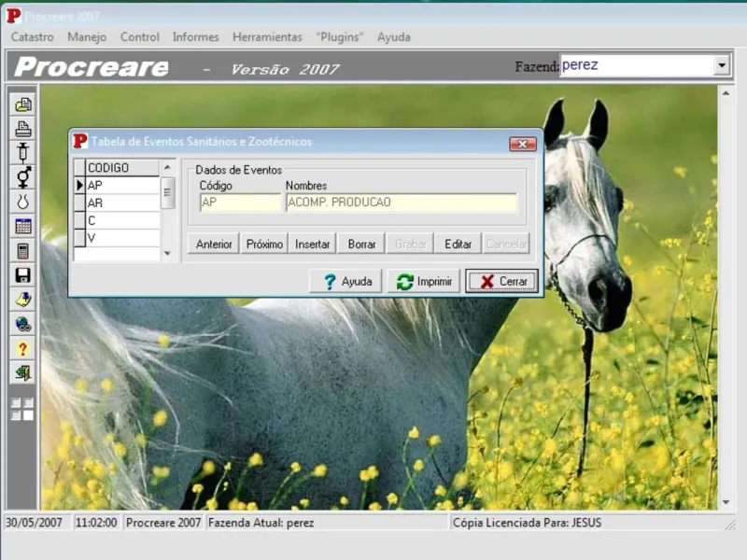This screenshot has width=747, height=560.
Task: Click status bar time 11:02:00
Action: coord(96,523)
